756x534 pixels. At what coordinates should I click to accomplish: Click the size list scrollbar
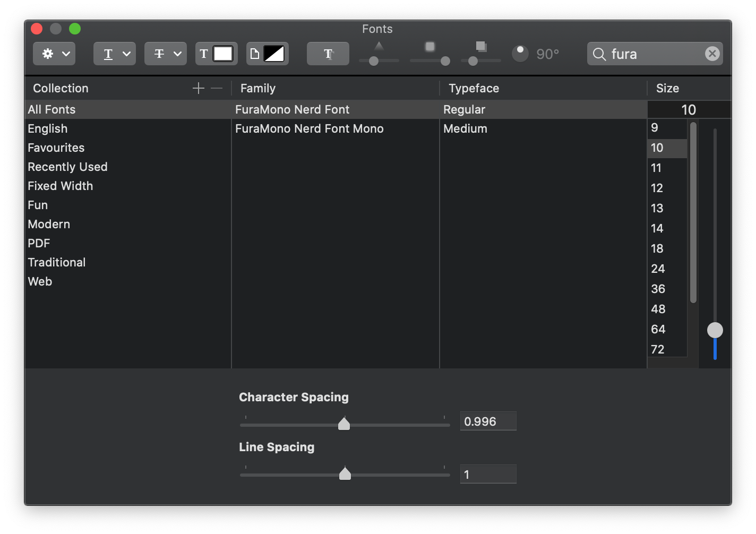coord(693,212)
